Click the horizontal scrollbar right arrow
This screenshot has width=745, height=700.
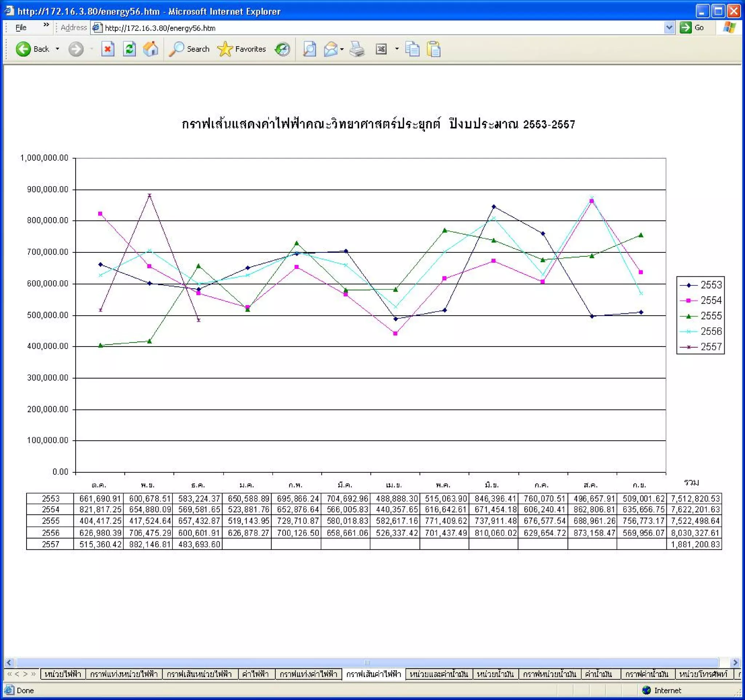735,662
